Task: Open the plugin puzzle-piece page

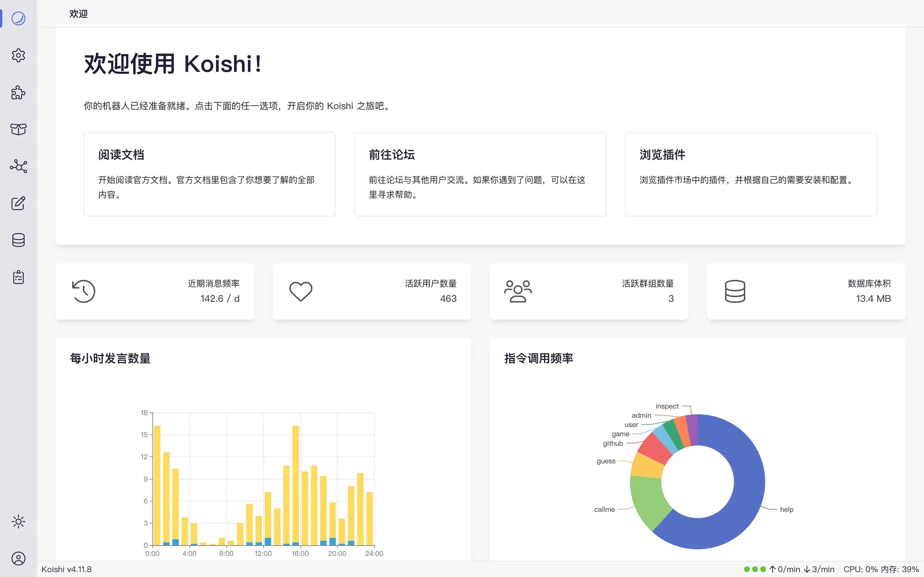Action: [x=18, y=92]
